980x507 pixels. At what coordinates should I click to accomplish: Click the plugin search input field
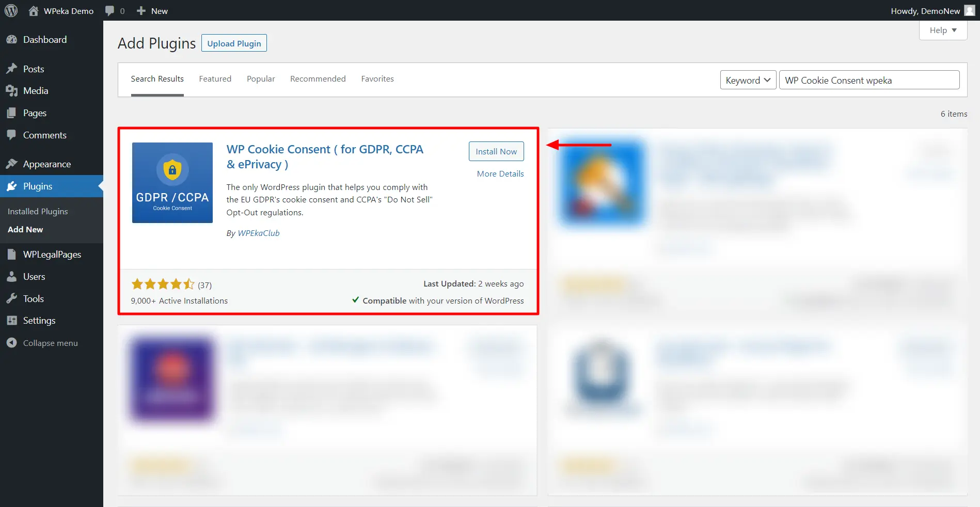(869, 80)
